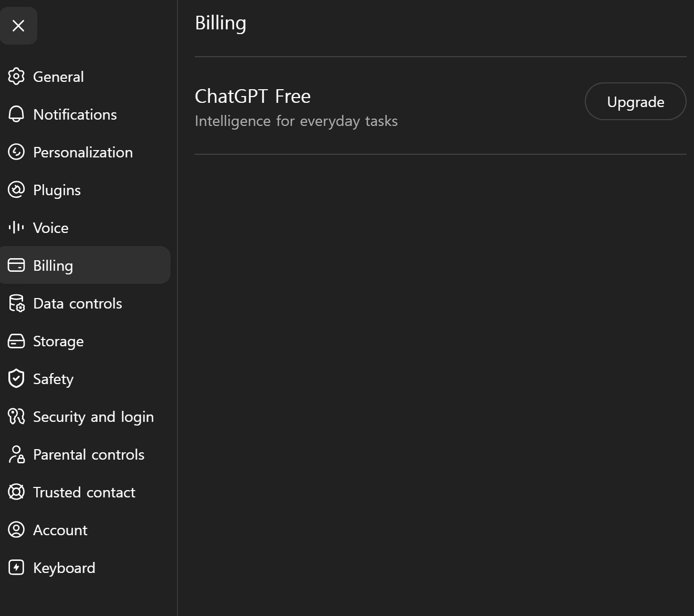The height and width of the screenshot is (616, 694).
Task: Go to Security and login
Action: pyautogui.click(x=85, y=417)
